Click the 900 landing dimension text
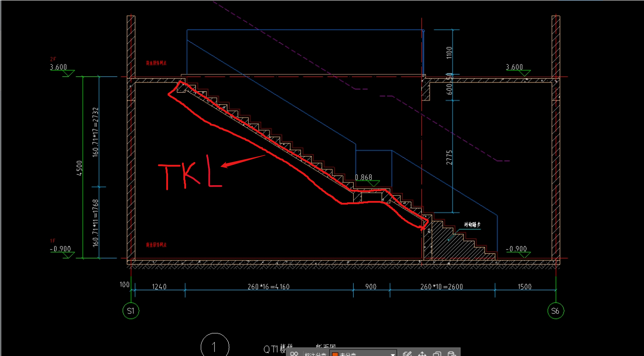Image resolution: width=644 pixels, height=356 pixels. 371,287
